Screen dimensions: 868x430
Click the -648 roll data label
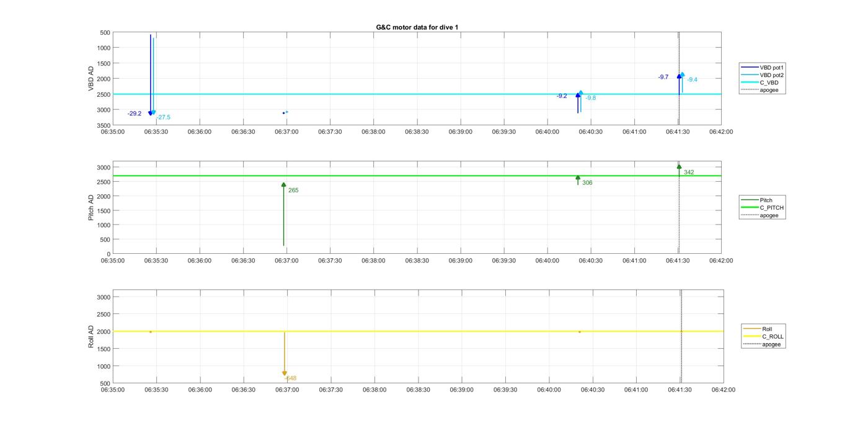(291, 378)
